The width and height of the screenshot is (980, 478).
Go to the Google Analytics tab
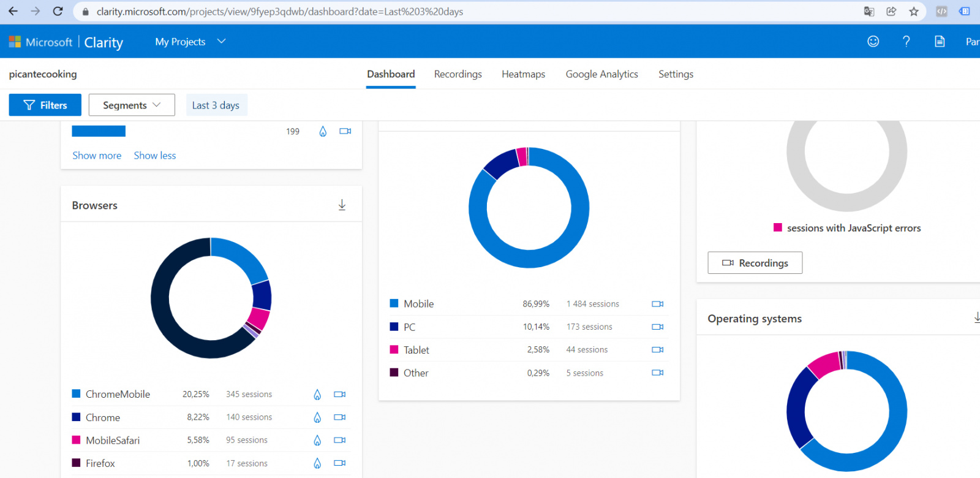tap(601, 74)
